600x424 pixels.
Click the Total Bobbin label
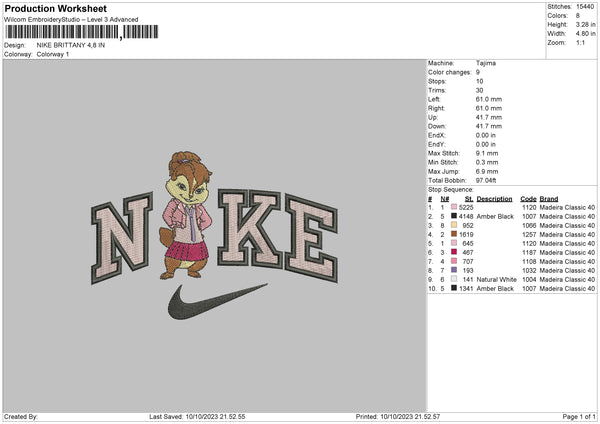pos(447,180)
